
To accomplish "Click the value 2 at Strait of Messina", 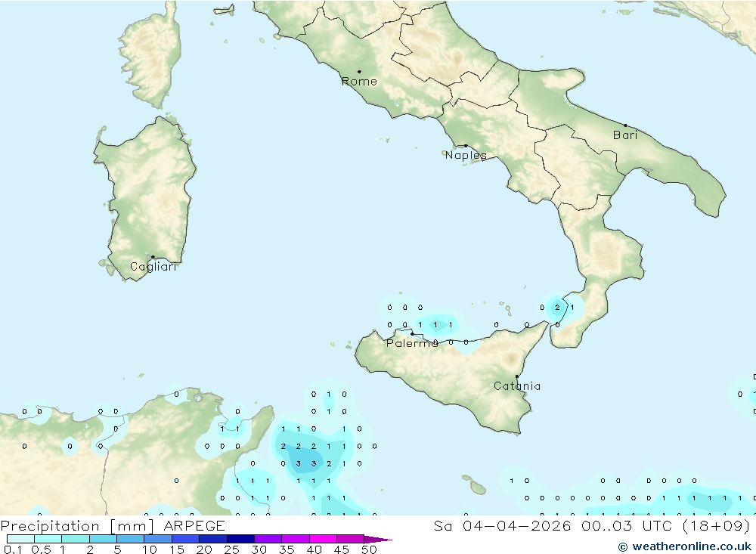I will coord(557,308).
